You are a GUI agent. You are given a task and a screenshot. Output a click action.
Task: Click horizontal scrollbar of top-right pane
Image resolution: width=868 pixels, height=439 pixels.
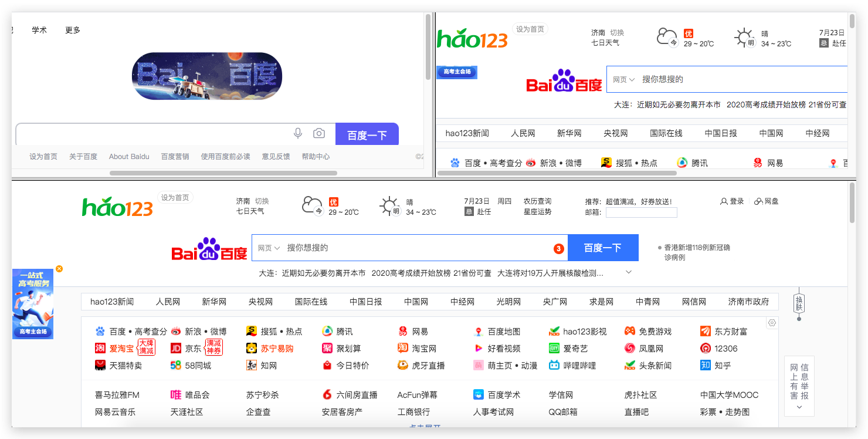click(x=557, y=173)
